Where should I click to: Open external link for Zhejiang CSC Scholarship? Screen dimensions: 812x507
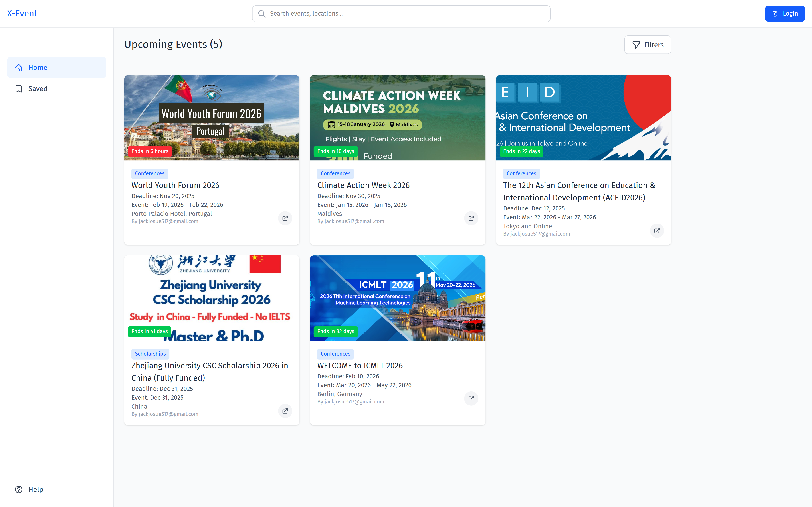coord(285,411)
